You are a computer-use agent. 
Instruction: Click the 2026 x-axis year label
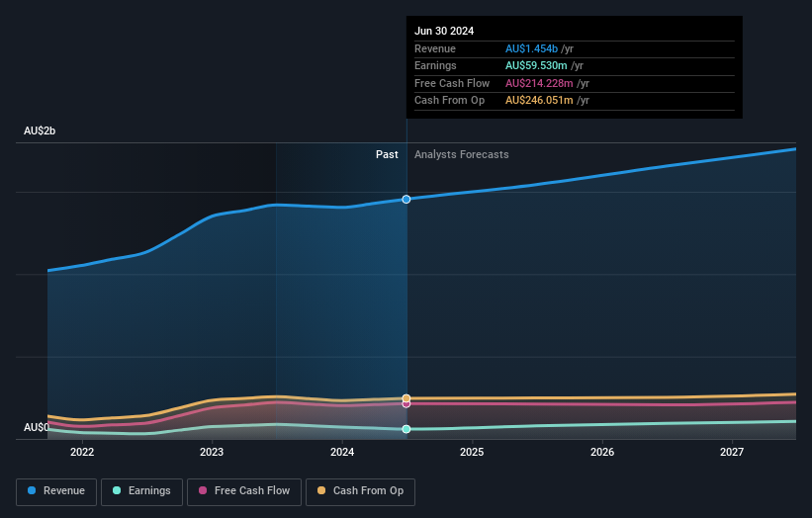(x=602, y=452)
